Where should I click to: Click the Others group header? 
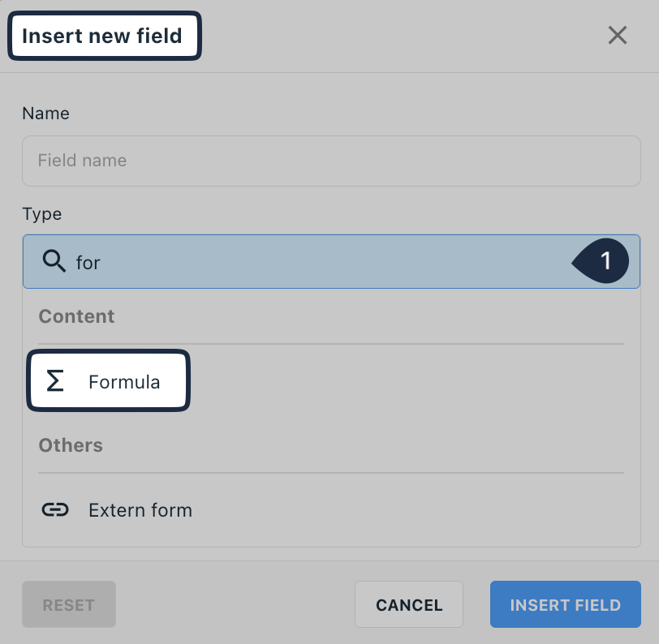[x=71, y=445]
